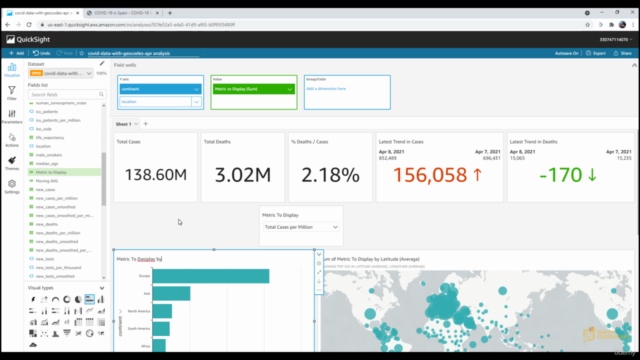Select the heat map visual type
Viewport: 640px width, 360px height.
pos(101,322)
